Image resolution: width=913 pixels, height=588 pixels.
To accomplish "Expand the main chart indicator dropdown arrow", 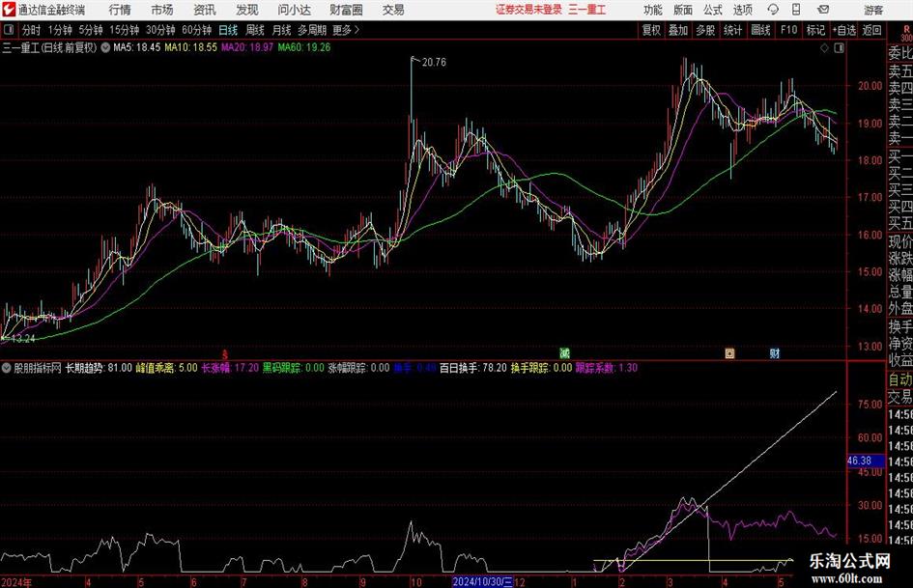I will pos(105,47).
